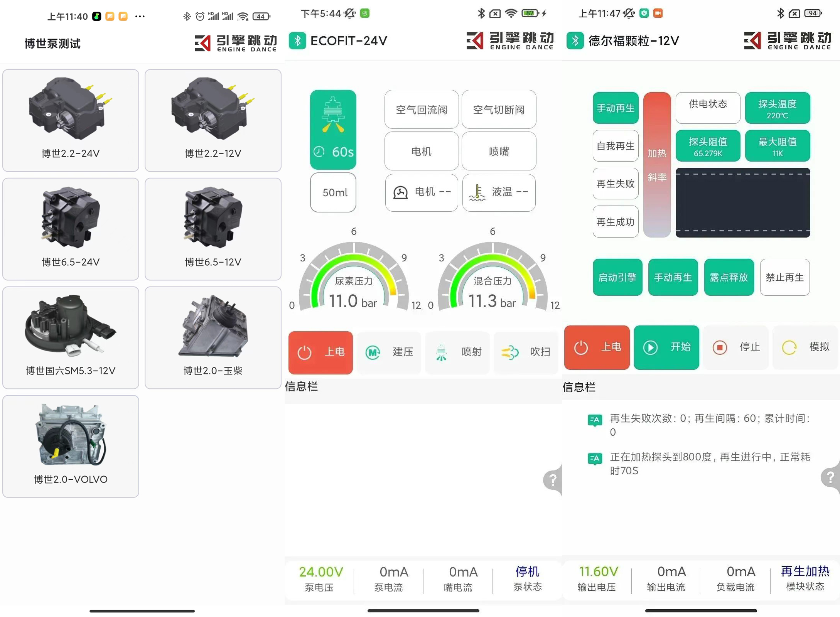Toggle the 喷嘴 nozzle button
The width and height of the screenshot is (840, 617).
pyautogui.click(x=499, y=151)
